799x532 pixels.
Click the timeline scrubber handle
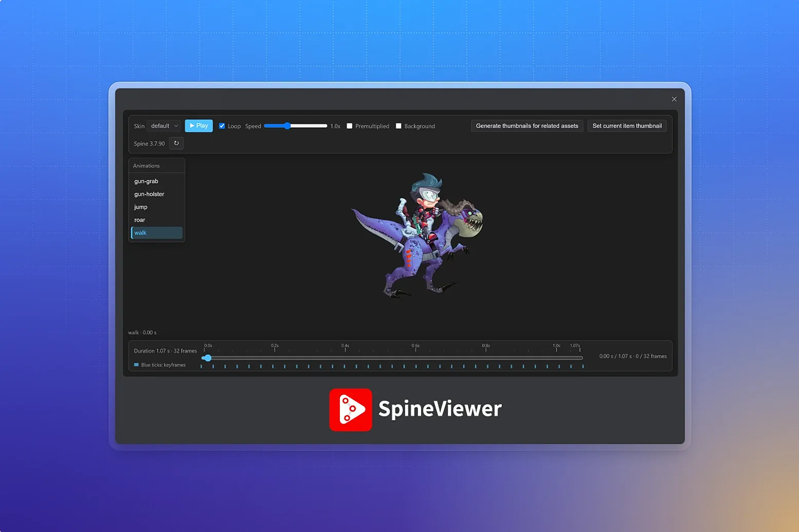click(207, 358)
